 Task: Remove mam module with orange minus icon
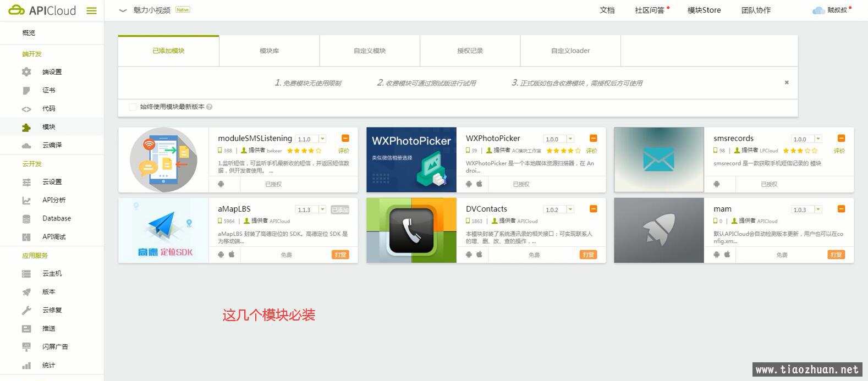coord(841,209)
